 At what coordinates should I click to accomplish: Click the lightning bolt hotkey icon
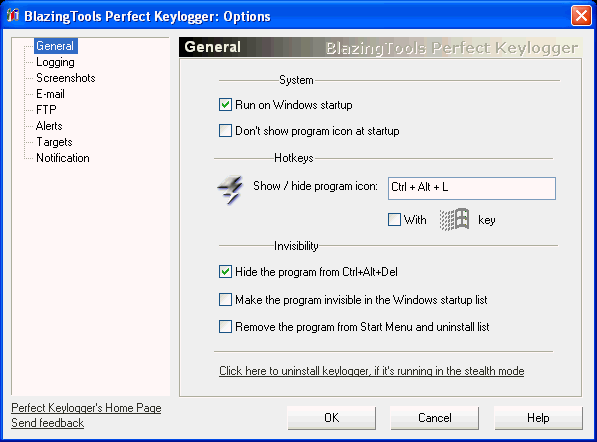[230, 190]
